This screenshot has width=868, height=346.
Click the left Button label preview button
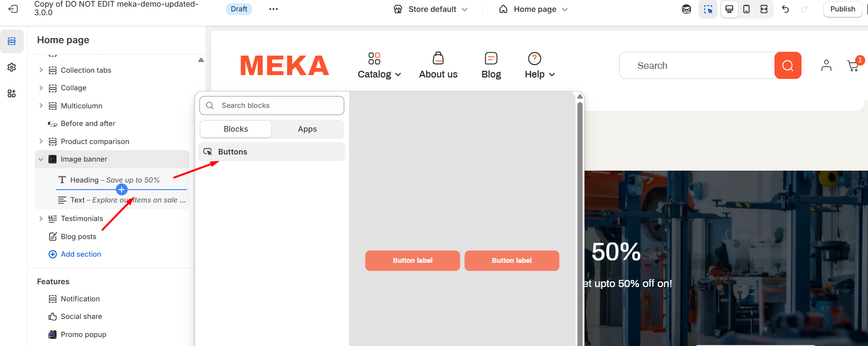413,260
